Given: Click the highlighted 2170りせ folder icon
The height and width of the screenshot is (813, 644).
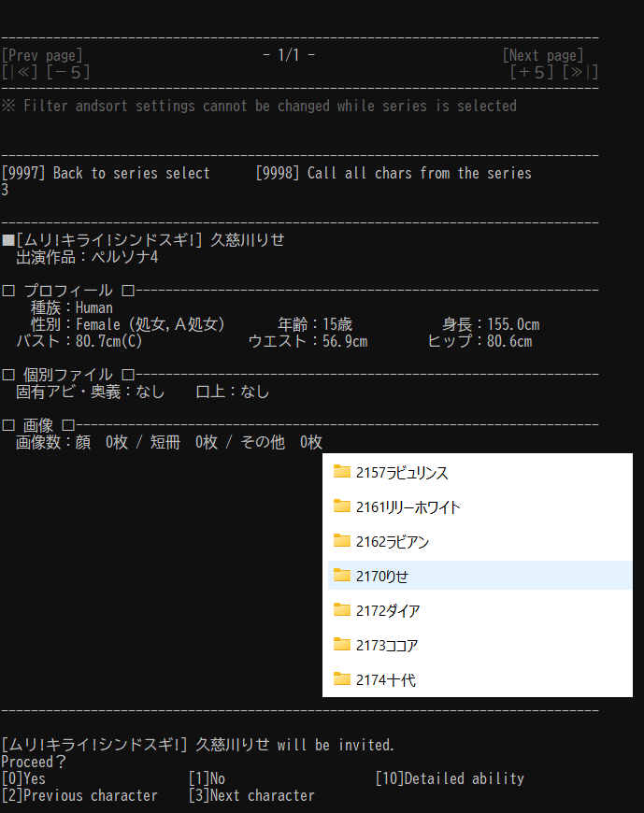Looking at the screenshot, I should coord(341,576).
